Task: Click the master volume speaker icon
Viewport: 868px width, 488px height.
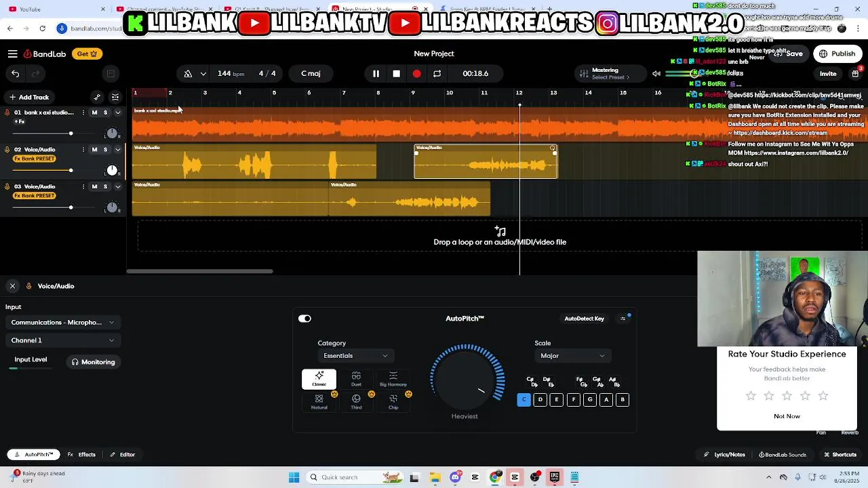Action: (x=656, y=73)
